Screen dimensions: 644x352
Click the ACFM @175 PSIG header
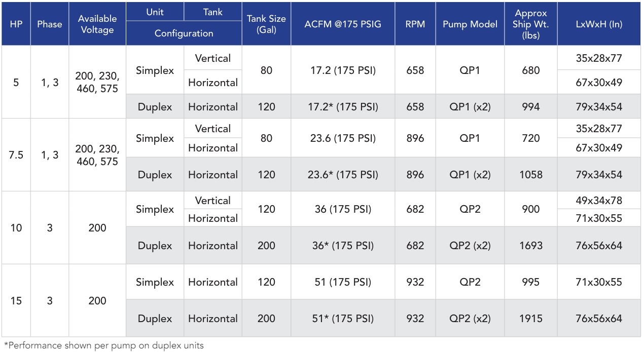tap(343, 24)
